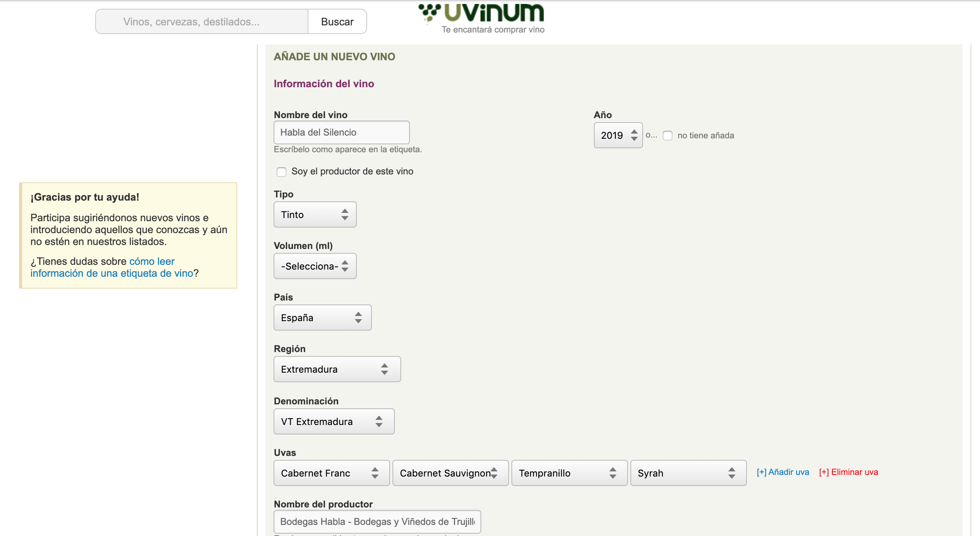This screenshot has width=980, height=536.
Task: Open the País dropdown showing España
Action: (x=322, y=318)
